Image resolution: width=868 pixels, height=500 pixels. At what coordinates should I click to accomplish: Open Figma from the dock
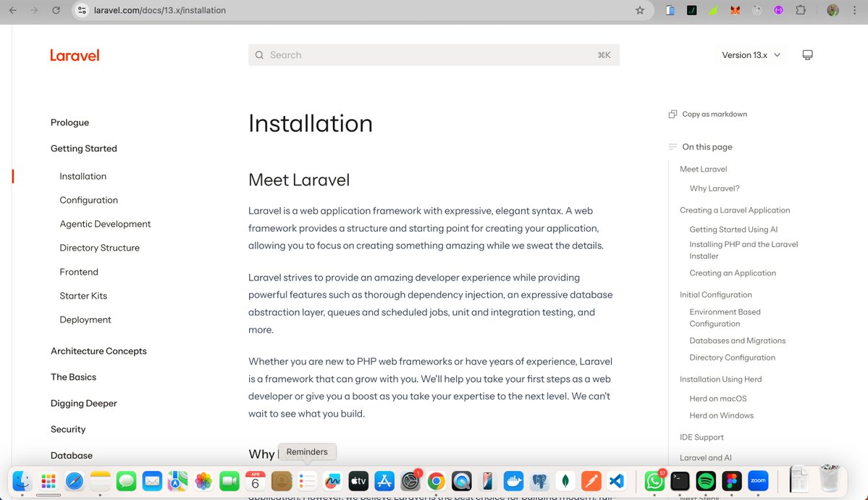coord(732,481)
